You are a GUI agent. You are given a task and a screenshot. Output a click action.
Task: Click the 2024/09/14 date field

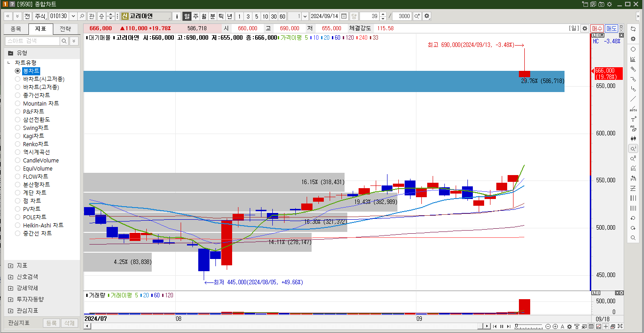point(325,16)
